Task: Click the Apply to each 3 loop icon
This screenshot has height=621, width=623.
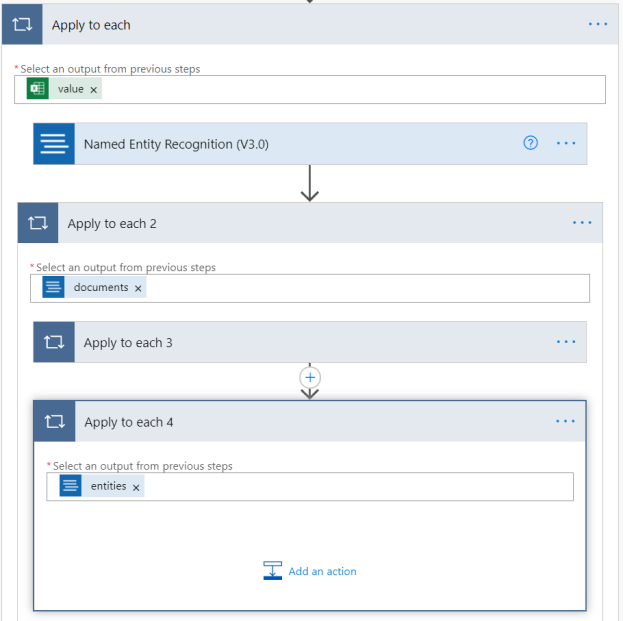Action: [54, 342]
